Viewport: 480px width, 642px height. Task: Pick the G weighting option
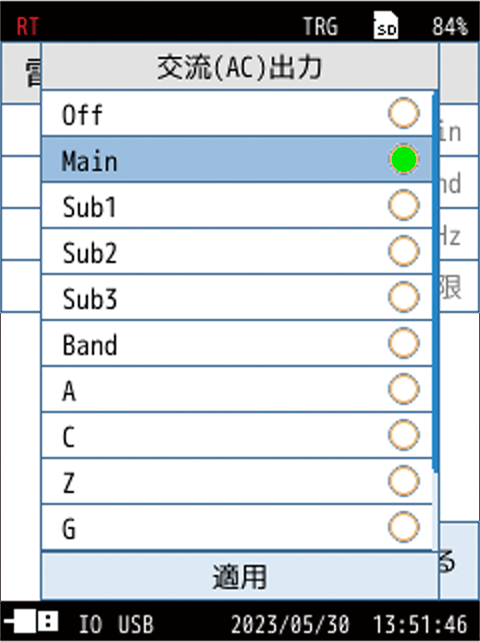[237, 528]
